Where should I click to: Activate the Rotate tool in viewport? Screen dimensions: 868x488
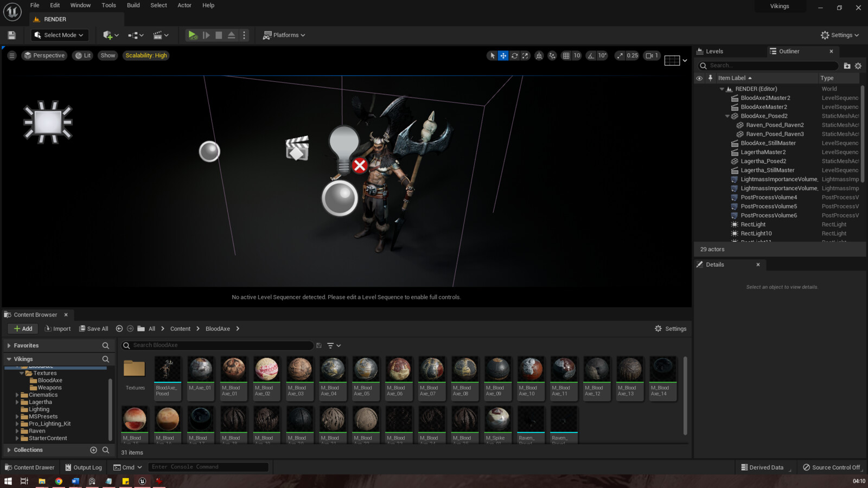coord(514,55)
